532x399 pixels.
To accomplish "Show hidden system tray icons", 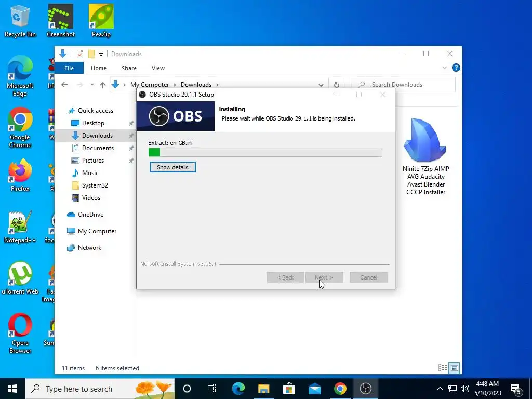I will (440, 389).
